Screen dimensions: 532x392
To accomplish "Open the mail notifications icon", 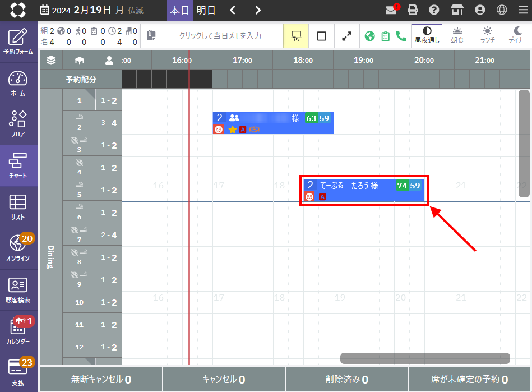I will (x=392, y=10).
